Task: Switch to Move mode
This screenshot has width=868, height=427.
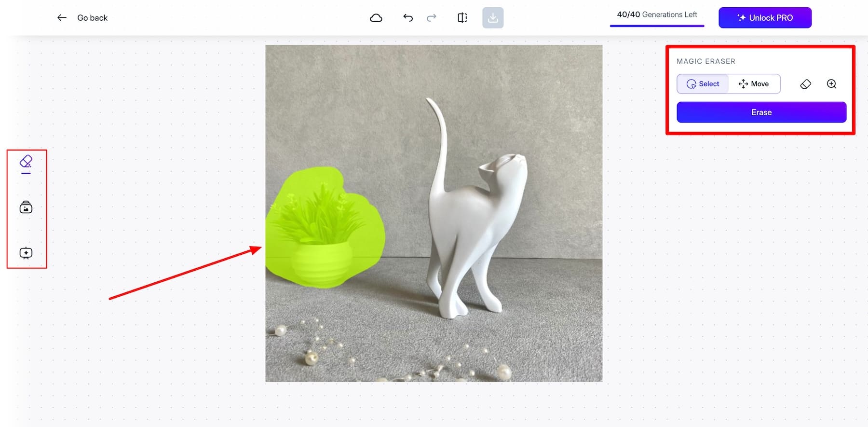Action: coord(754,84)
